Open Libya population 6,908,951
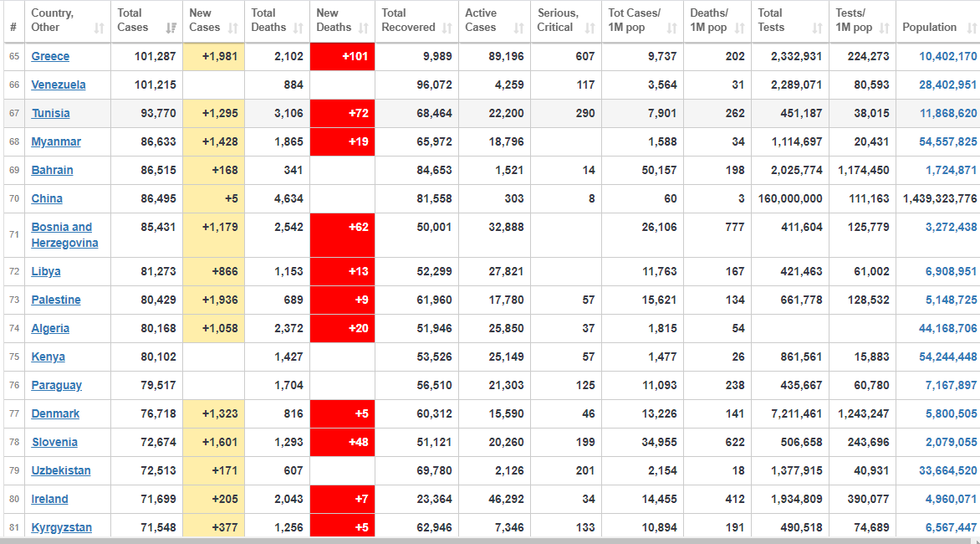 (x=952, y=271)
